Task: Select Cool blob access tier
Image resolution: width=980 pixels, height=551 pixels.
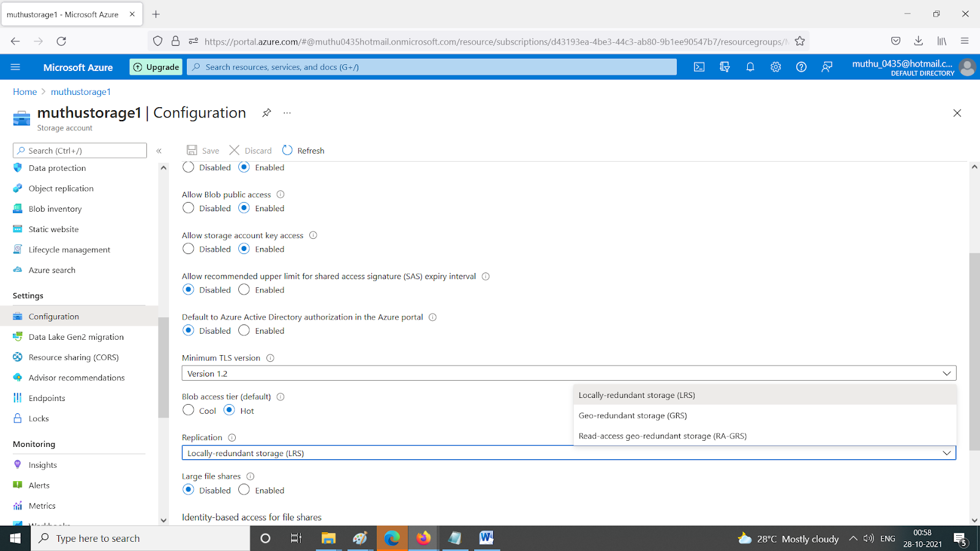Action: (189, 410)
